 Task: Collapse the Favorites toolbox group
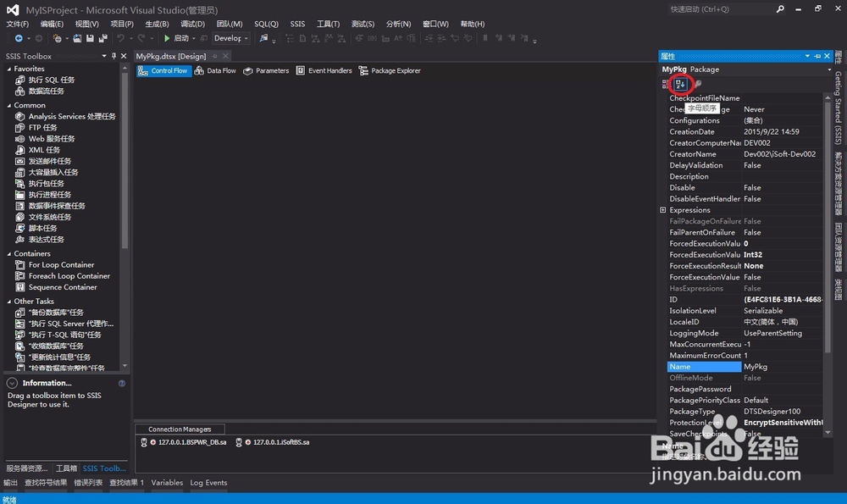9,69
